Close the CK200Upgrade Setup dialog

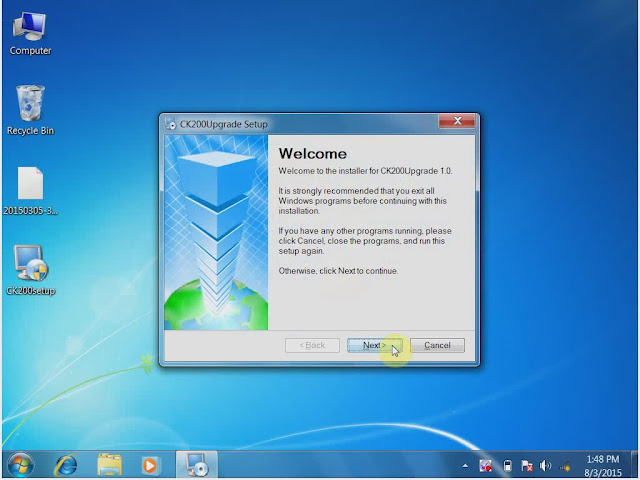[457, 121]
